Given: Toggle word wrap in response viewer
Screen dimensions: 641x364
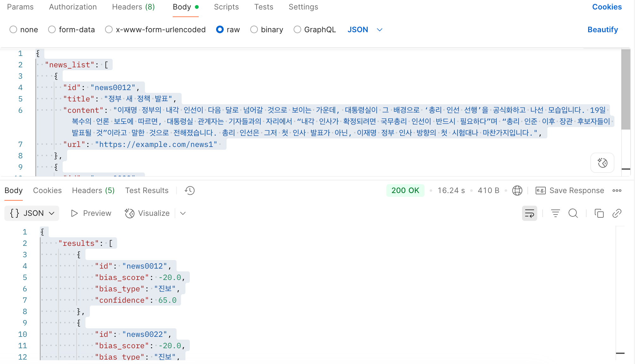Looking at the screenshot, I should (x=529, y=214).
